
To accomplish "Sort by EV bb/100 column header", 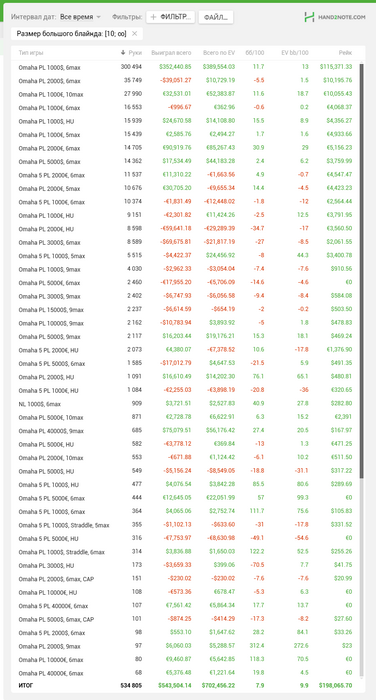I will tap(295, 53).
